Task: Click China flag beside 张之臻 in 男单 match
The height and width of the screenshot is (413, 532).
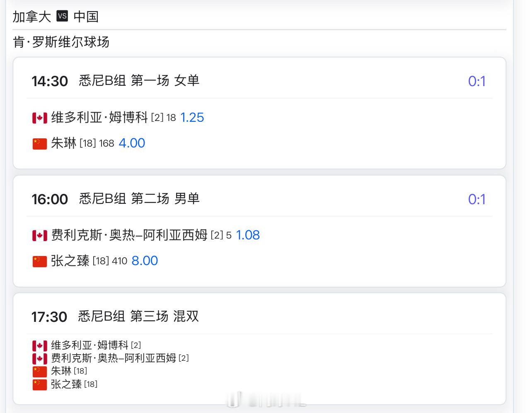Action: coord(40,261)
